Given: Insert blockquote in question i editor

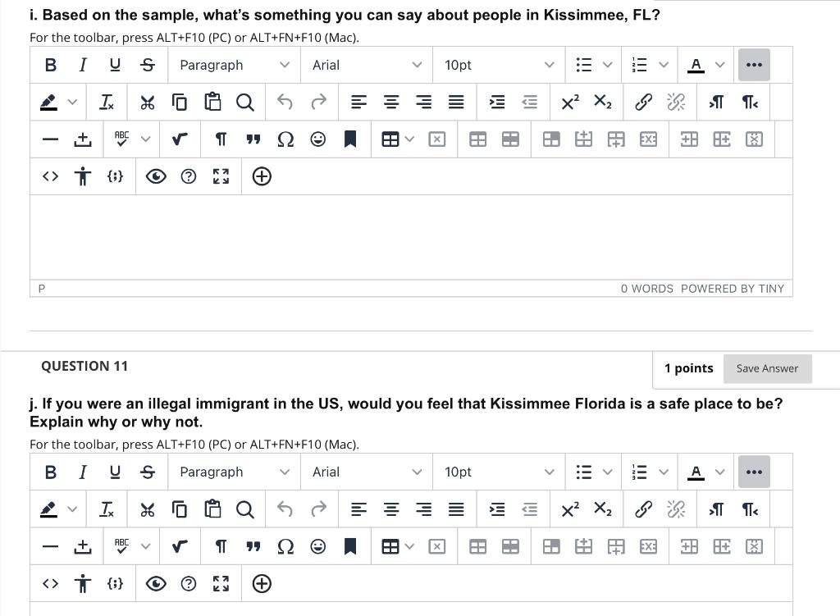Looking at the screenshot, I should coord(253,139).
